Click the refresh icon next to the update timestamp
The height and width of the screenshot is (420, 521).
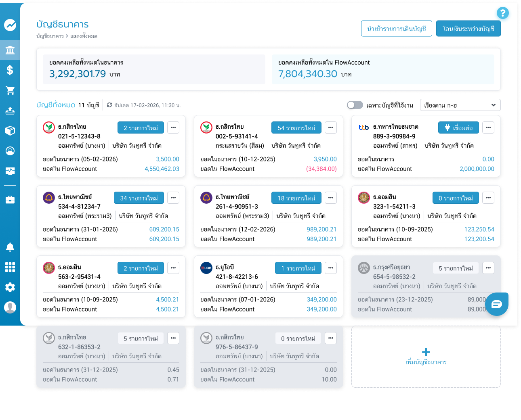(109, 105)
